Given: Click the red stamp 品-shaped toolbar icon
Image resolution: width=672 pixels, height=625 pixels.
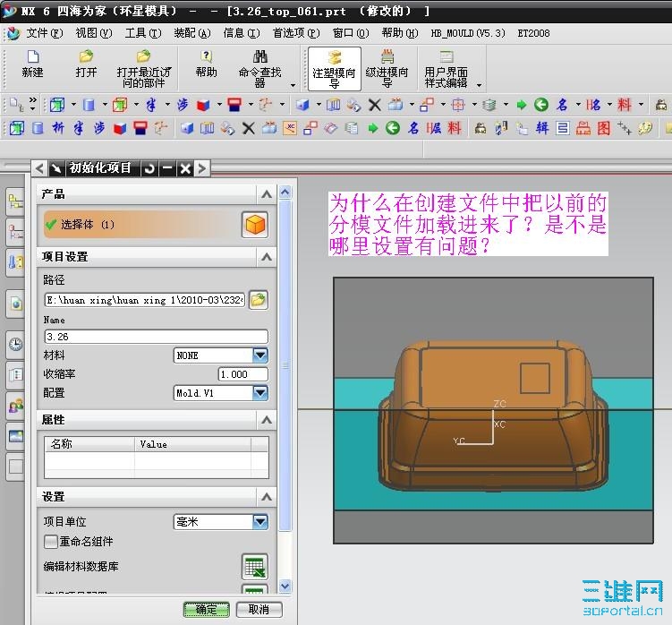Looking at the screenshot, I should coord(583,128).
